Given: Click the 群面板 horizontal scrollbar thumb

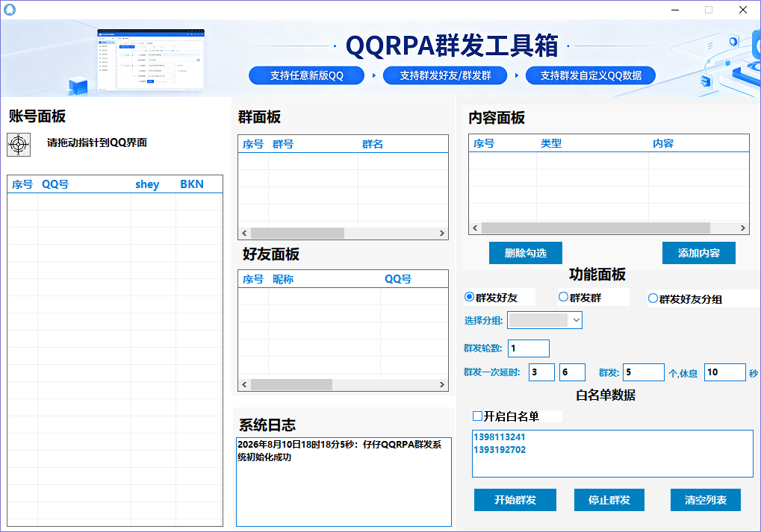Looking at the screenshot, I should 297,234.
